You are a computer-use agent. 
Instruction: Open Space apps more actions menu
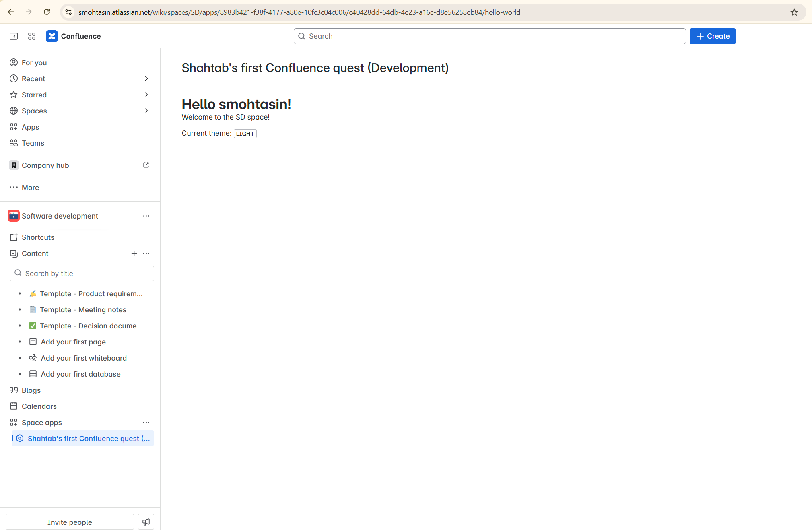[146, 422]
